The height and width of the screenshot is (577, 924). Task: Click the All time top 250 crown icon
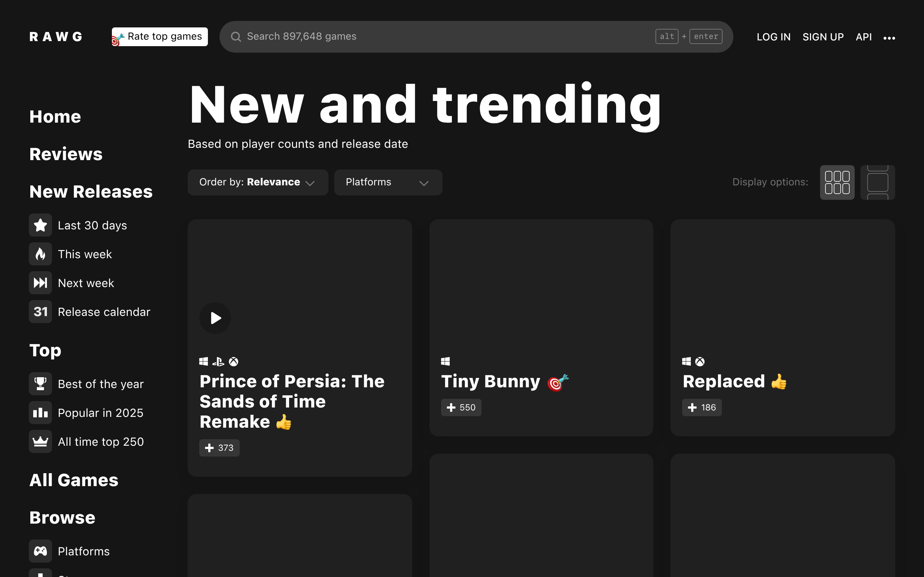click(x=40, y=441)
